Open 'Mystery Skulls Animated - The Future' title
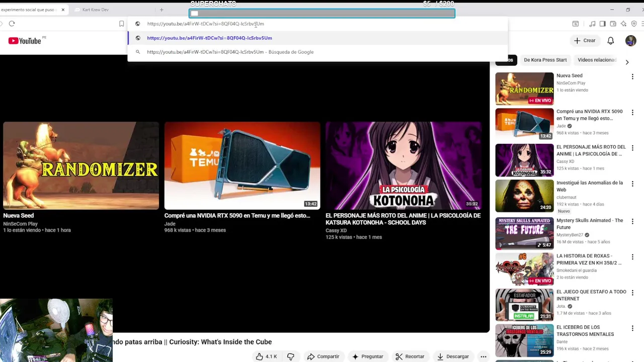Screen dimensions: 644x362 590,224
